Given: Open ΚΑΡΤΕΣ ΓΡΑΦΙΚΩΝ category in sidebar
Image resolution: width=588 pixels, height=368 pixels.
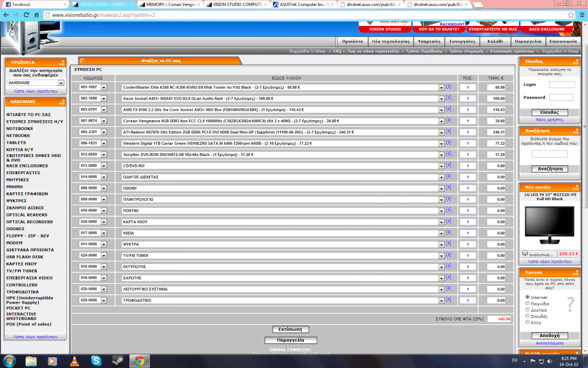Looking at the screenshot, I should 27,194.
